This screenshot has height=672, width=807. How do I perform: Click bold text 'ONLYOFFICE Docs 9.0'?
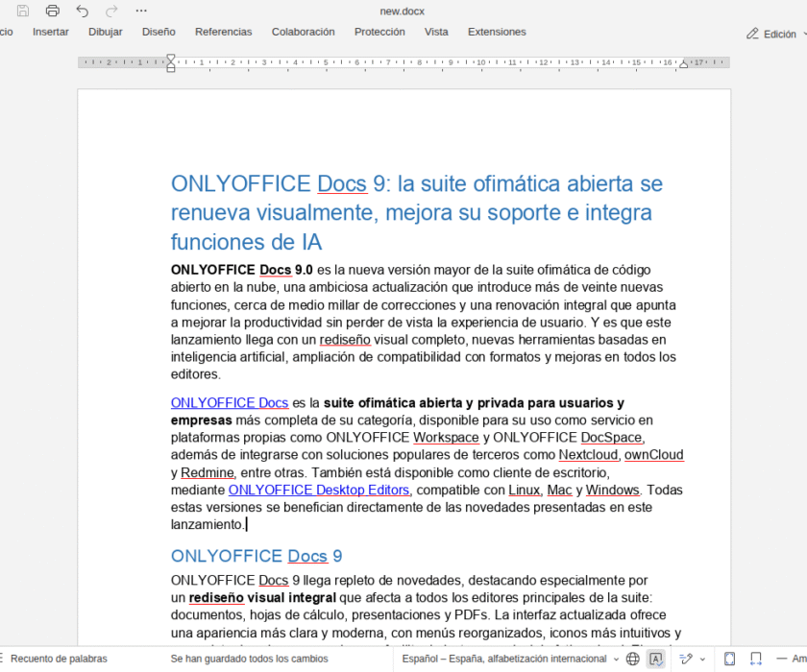tap(242, 270)
